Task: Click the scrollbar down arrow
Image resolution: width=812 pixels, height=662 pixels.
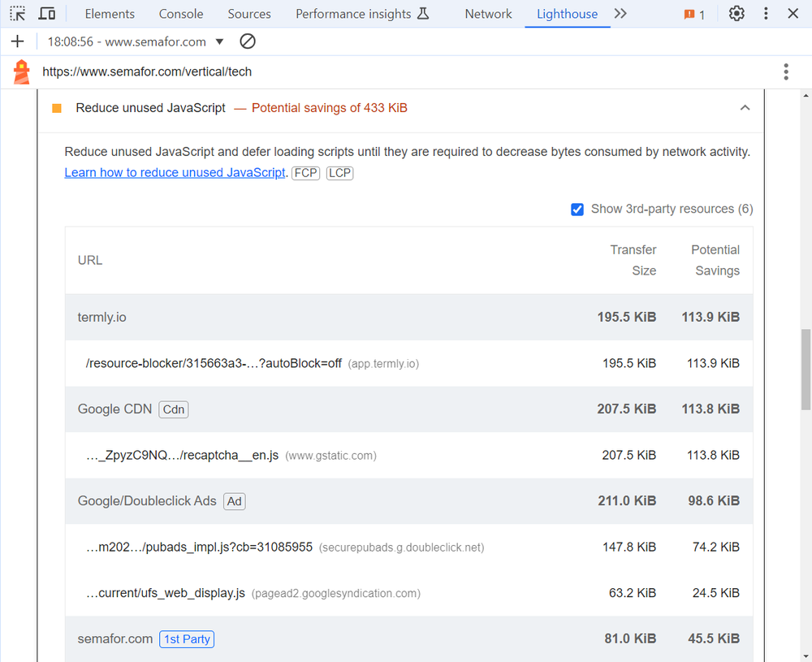Action: pyautogui.click(x=806, y=656)
